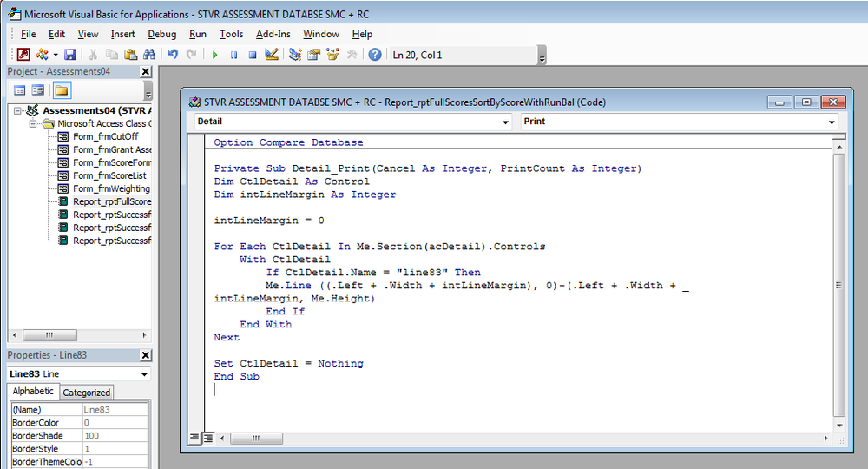Collapse the Assessments04 project tree node

click(17, 111)
